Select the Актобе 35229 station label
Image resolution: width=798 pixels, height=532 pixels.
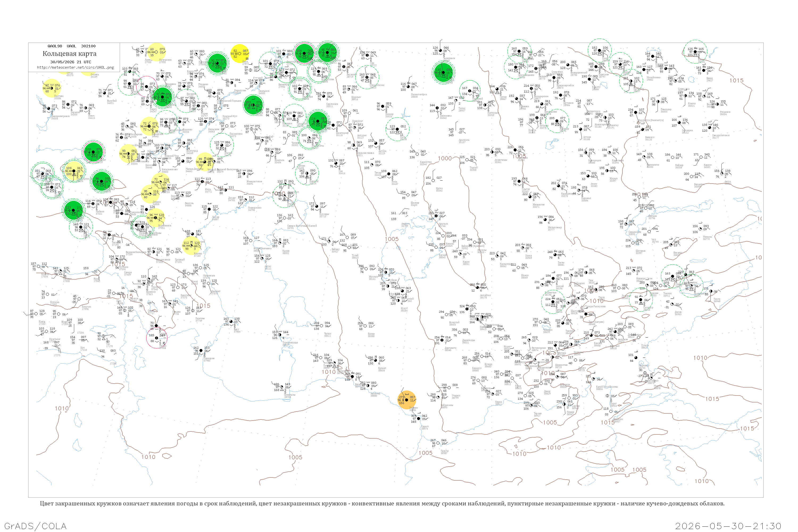pyautogui.click(x=382, y=152)
